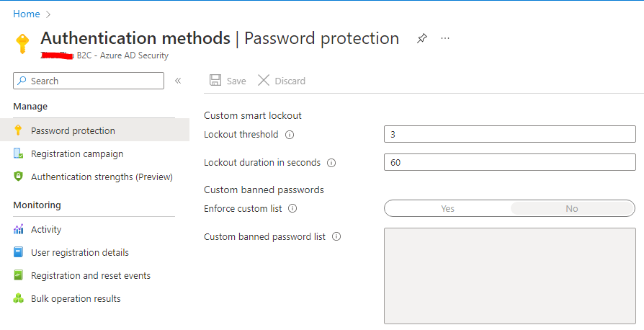644x330 pixels.
Task: Open Authentication strengths (Preview) page
Action: pos(101,177)
